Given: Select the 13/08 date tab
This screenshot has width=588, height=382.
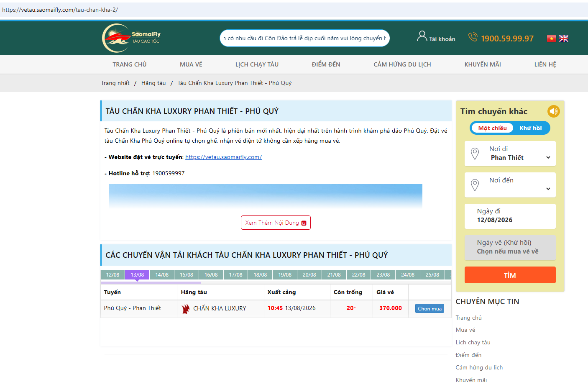Looking at the screenshot, I should [x=137, y=275].
